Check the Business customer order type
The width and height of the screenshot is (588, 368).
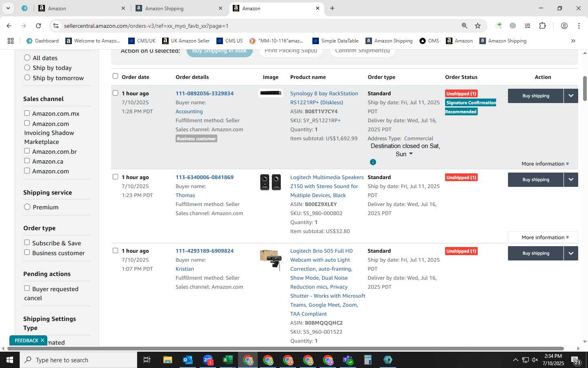27,252
